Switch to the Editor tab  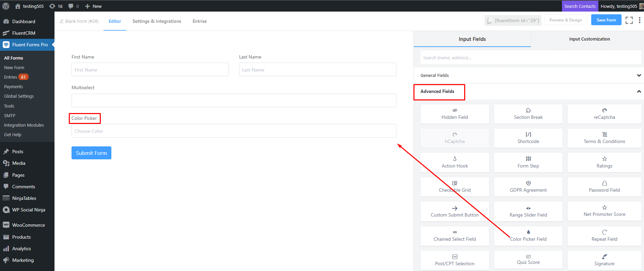point(115,21)
